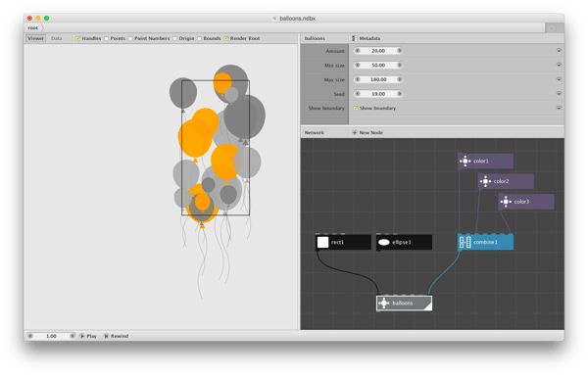
Task: Click the Rewind button
Action: pyautogui.click(x=117, y=336)
